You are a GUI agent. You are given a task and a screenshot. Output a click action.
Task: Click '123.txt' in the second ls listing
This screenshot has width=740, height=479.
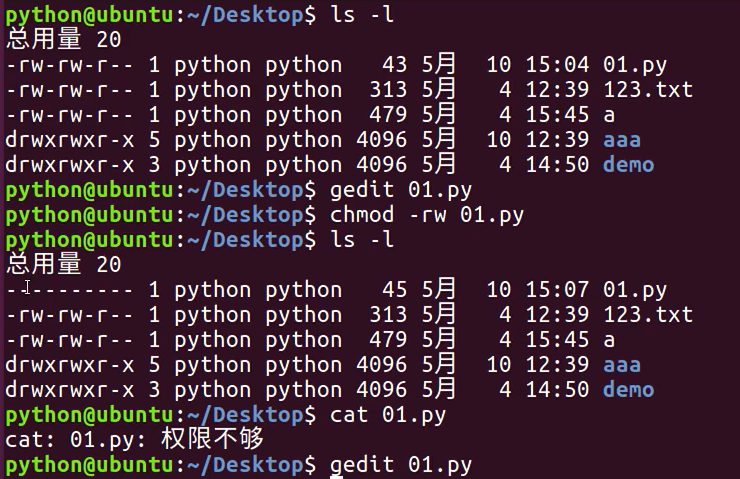pyautogui.click(x=648, y=315)
